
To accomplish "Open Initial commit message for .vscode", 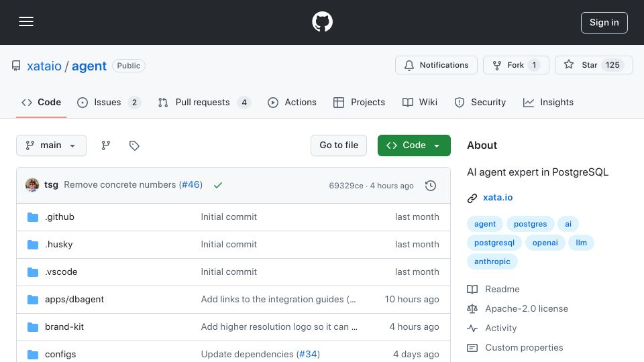I will (229, 271).
